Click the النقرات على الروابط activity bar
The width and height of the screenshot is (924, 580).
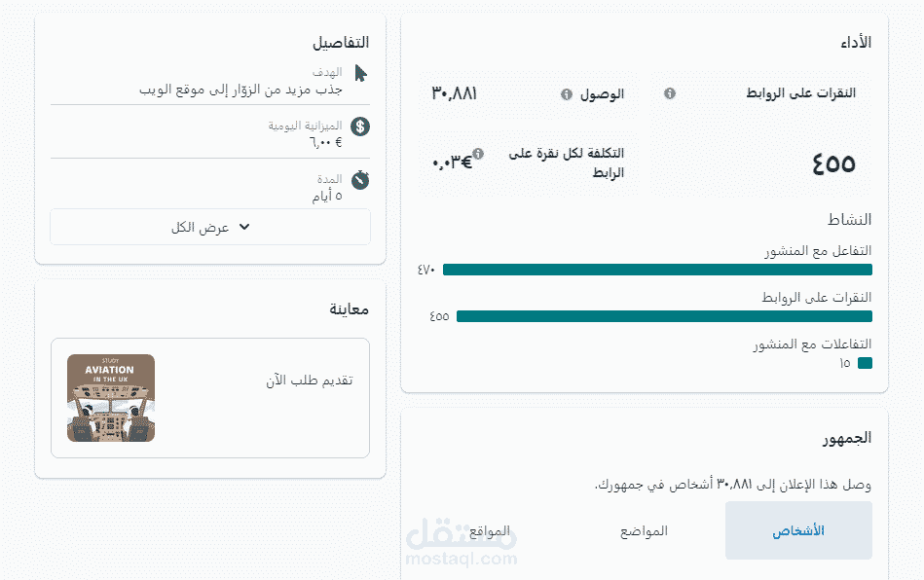(663, 316)
